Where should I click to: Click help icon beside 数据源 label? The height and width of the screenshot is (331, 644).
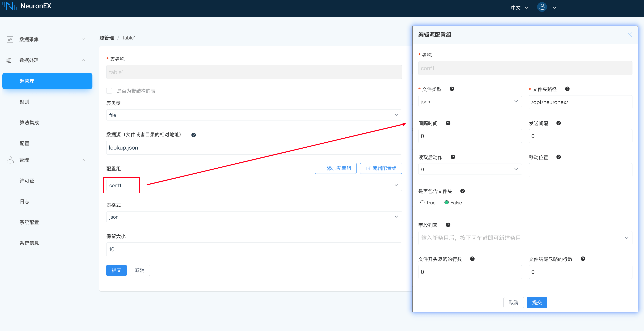pos(194,135)
